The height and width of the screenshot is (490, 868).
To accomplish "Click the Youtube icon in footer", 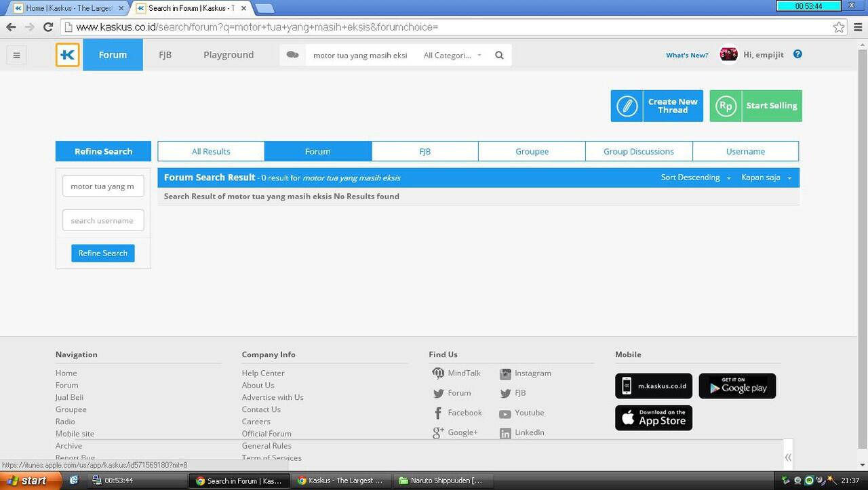I will point(505,413).
